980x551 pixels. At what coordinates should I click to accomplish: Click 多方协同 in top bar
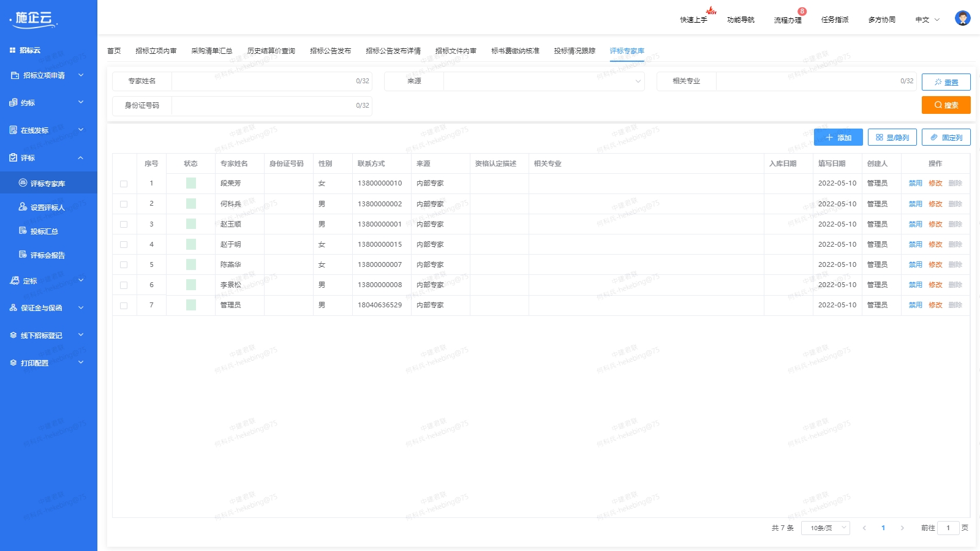coord(882,20)
